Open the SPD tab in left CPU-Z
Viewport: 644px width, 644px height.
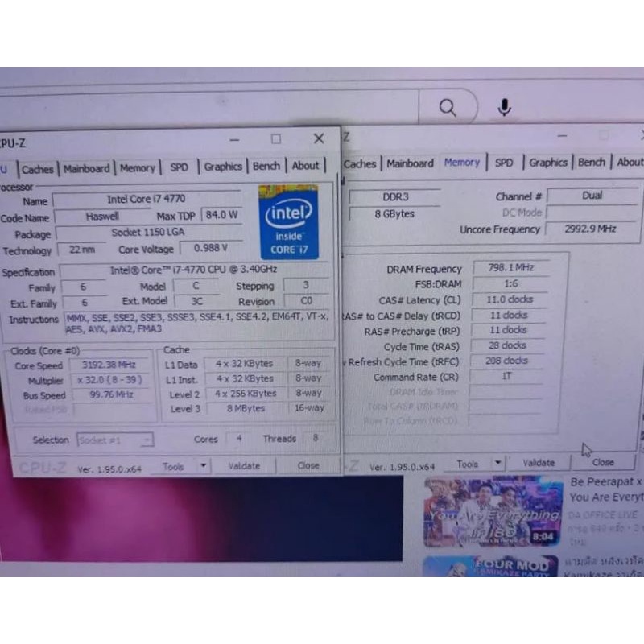point(180,167)
